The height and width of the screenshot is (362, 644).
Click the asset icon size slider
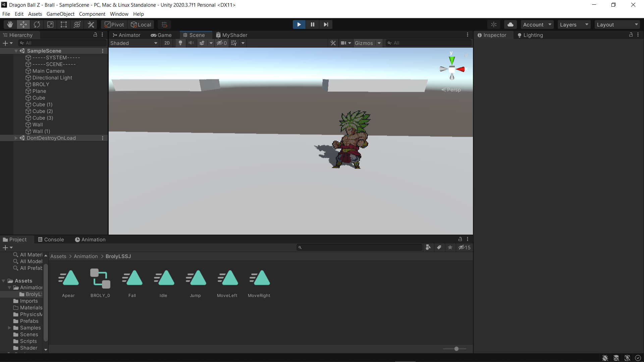pyautogui.click(x=454, y=349)
